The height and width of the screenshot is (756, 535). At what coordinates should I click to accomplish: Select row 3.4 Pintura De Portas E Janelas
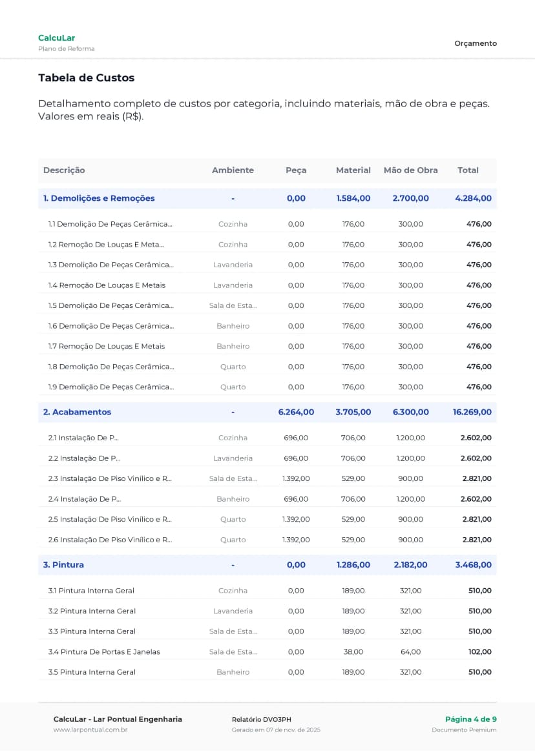click(x=104, y=651)
